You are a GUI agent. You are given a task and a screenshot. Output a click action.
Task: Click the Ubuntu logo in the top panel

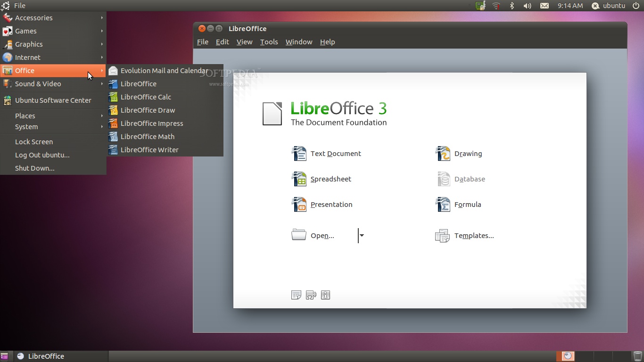pyautogui.click(x=5, y=6)
